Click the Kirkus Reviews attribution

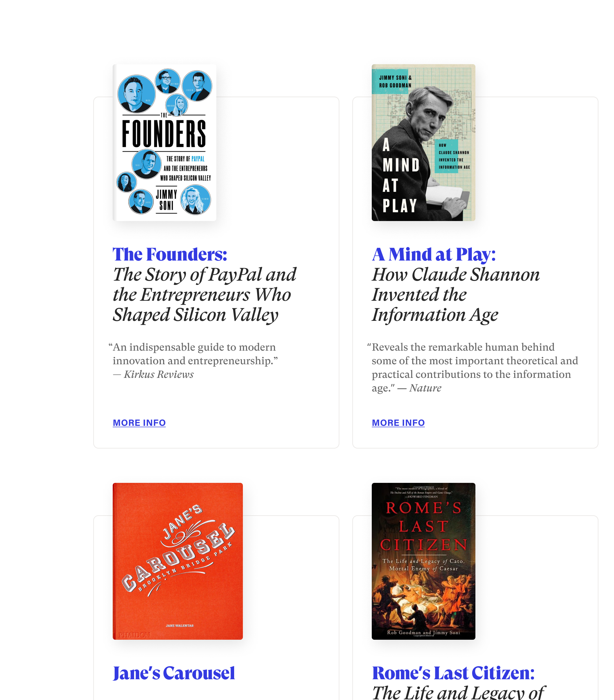(x=158, y=374)
